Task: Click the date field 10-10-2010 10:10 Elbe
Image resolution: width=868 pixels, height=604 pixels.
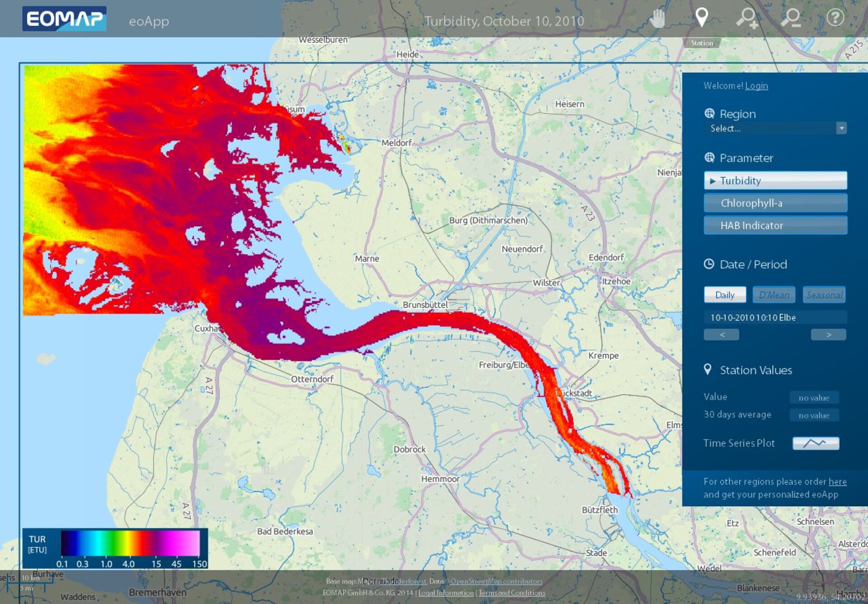Action: click(775, 317)
